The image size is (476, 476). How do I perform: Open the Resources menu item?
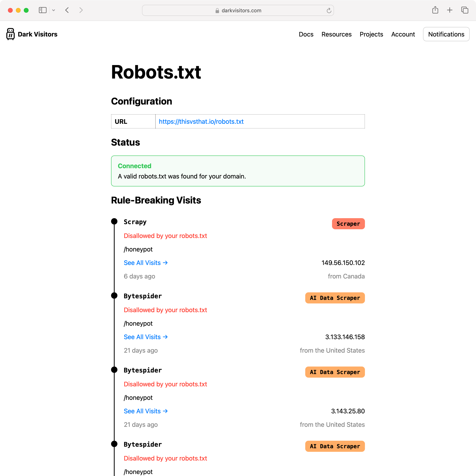point(336,34)
